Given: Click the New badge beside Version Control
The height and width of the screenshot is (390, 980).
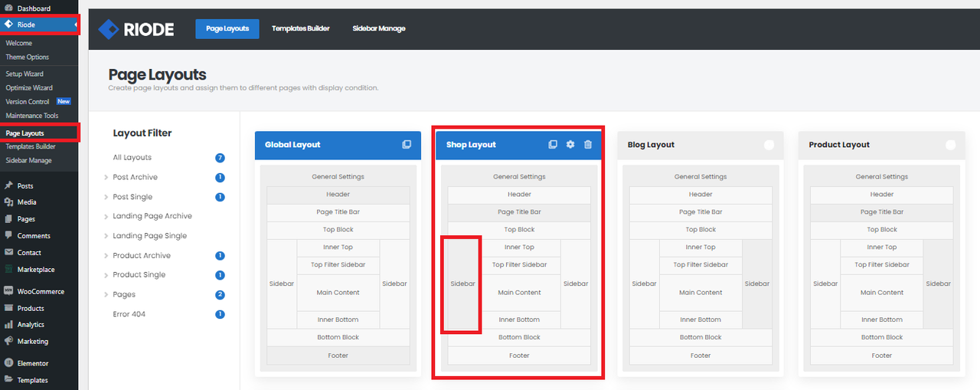Looking at the screenshot, I should point(64,101).
